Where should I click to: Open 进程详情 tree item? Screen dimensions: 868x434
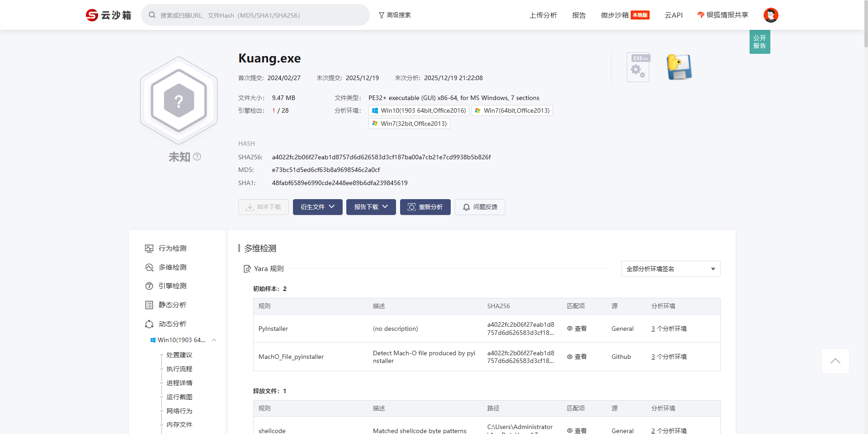[x=179, y=383]
